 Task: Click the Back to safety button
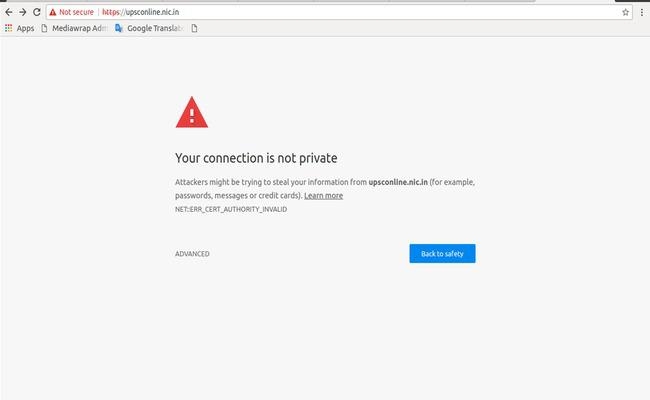pos(442,253)
